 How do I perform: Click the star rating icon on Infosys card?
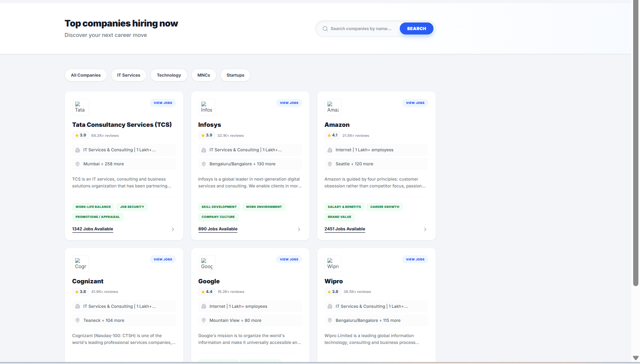203,136
